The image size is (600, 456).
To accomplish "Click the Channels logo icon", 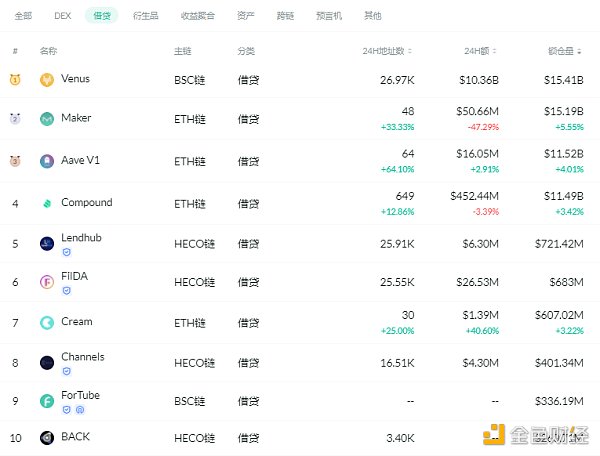I will [x=47, y=362].
